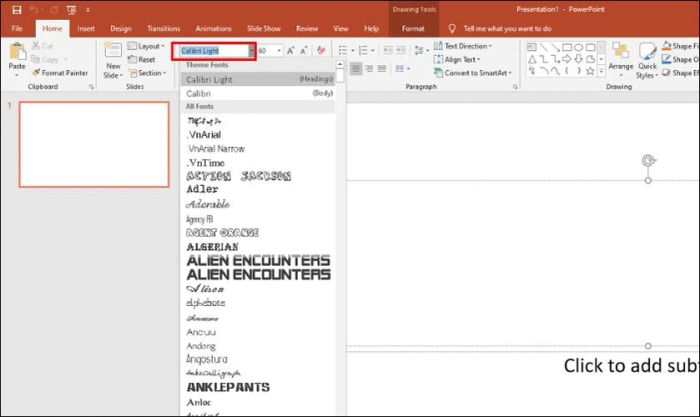This screenshot has height=417, width=700.
Task: Select the 5-point Star shape
Action: (x=590, y=71)
